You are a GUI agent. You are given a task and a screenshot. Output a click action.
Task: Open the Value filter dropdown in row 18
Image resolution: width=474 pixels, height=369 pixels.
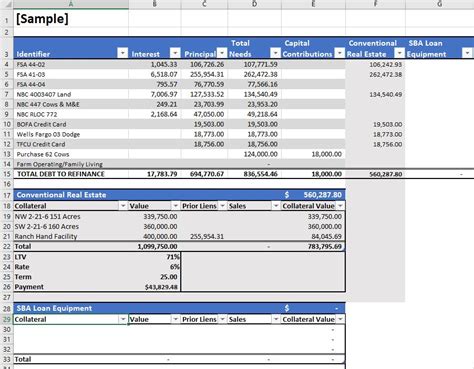(175, 206)
